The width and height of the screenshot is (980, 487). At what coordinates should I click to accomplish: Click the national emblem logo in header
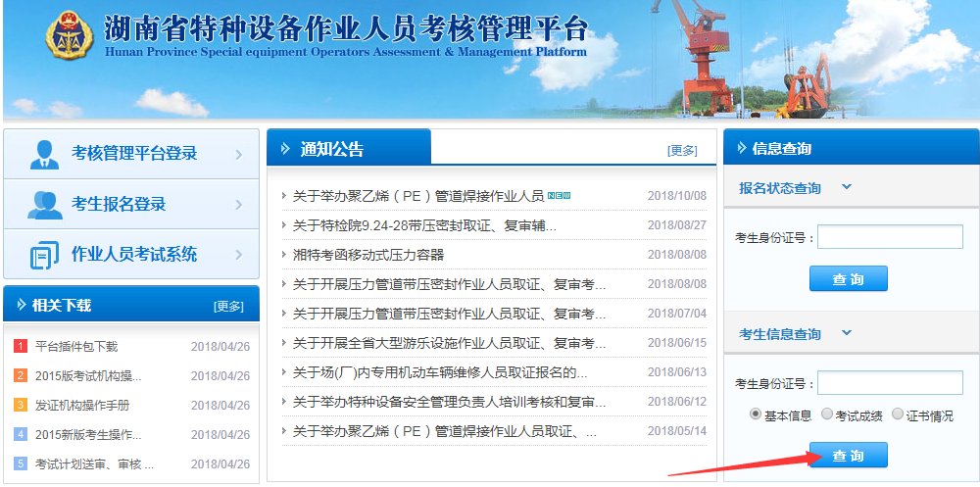point(70,35)
